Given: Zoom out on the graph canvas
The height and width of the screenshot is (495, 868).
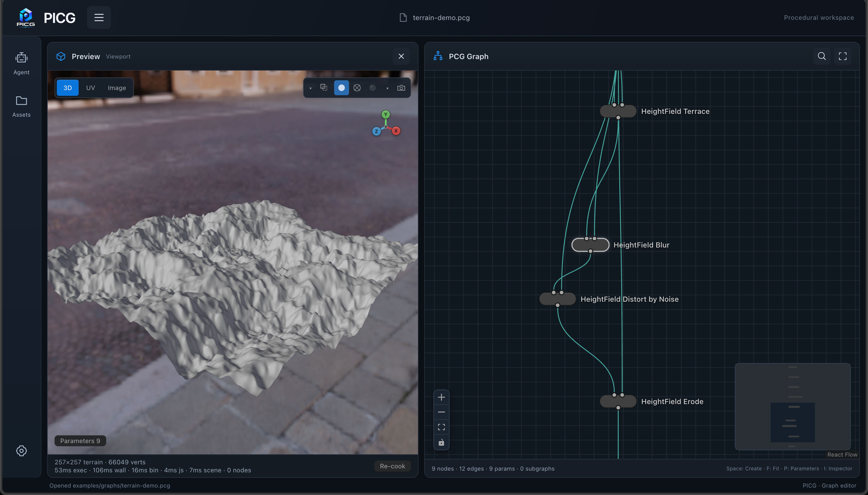Looking at the screenshot, I should tap(441, 412).
